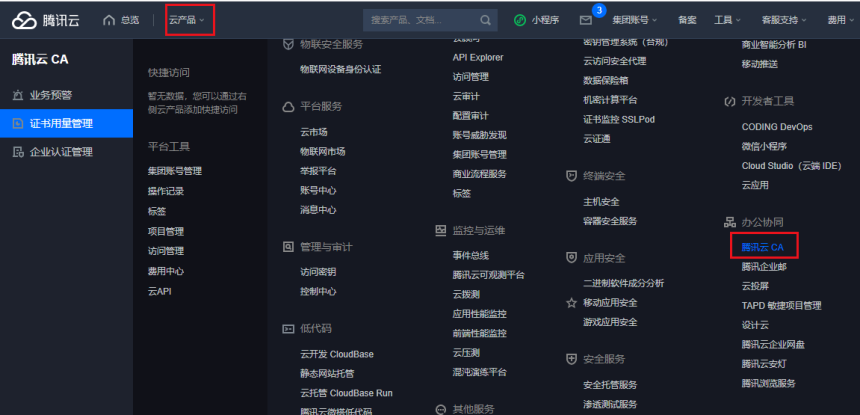Viewport: 860px width, 415px height.
Task: Expand the 云产品 dropdown
Action: (x=187, y=20)
